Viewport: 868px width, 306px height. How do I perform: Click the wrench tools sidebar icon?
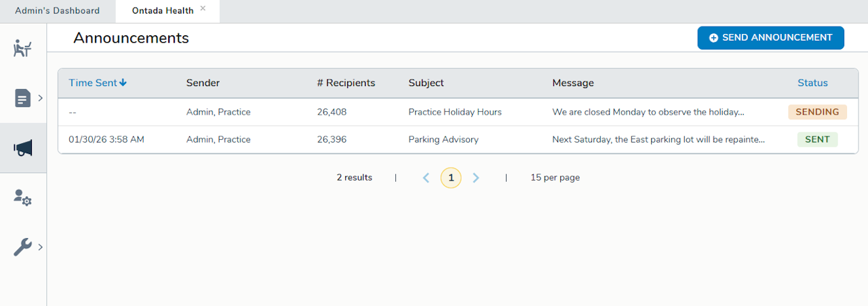tap(22, 247)
